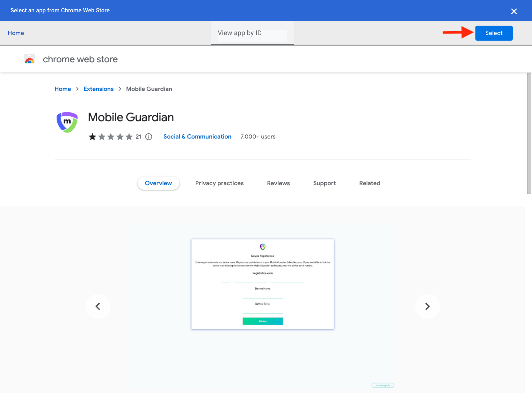Click the 7,000+ users text
The height and width of the screenshot is (393, 532).
click(x=258, y=137)
